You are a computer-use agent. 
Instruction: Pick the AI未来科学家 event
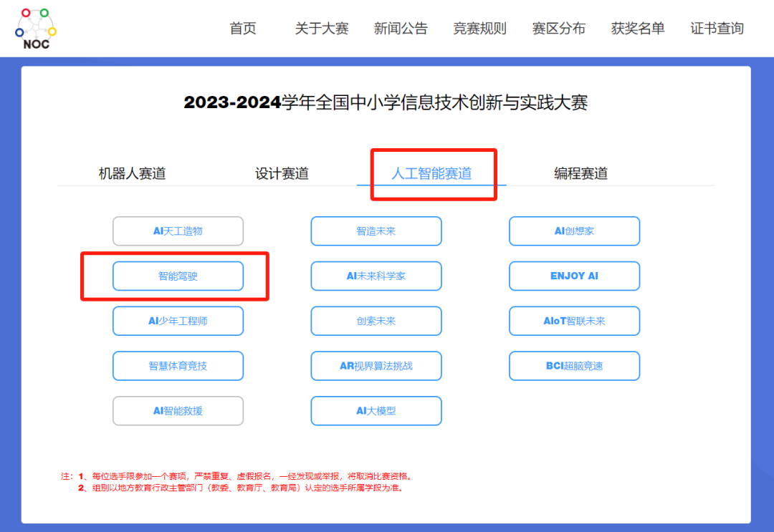(x=376, y=276)
